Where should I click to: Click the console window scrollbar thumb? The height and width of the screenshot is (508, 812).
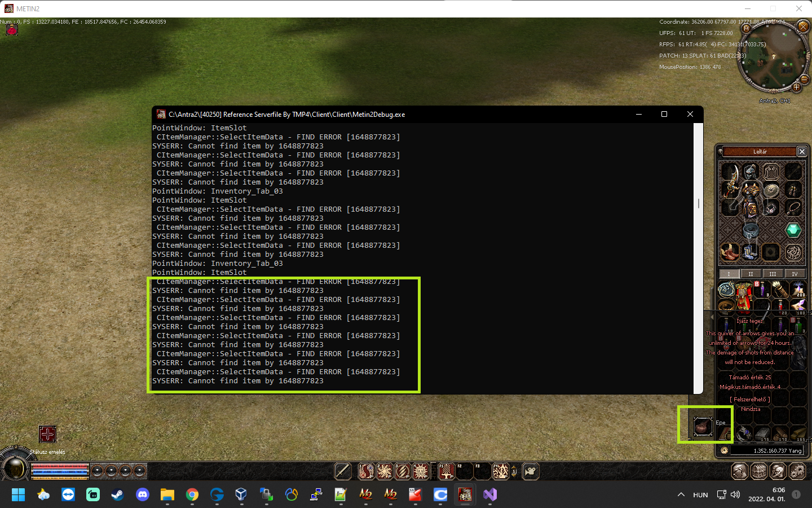[698, 203]
